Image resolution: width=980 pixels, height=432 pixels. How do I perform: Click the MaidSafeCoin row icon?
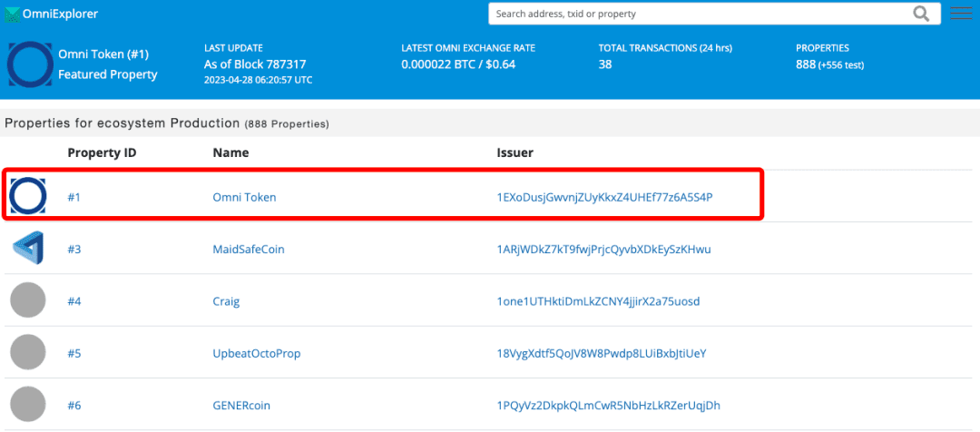coord(28,249)
